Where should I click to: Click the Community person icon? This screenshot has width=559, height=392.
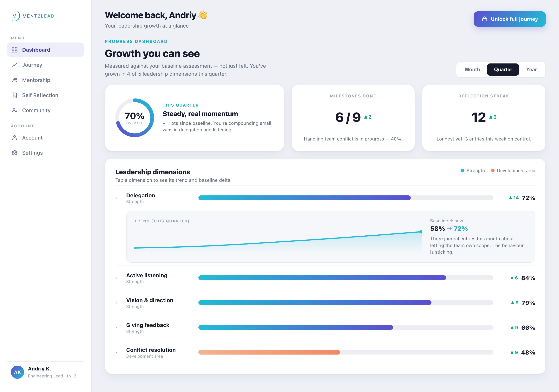coord(15,110)
